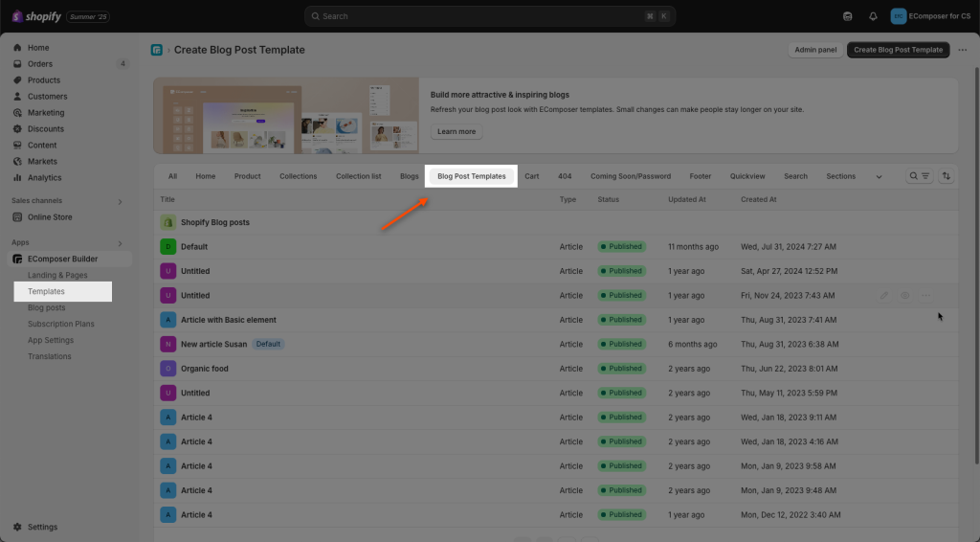Open the EComposer for CS account menu
980x542 pixels.
click(930, 16)
